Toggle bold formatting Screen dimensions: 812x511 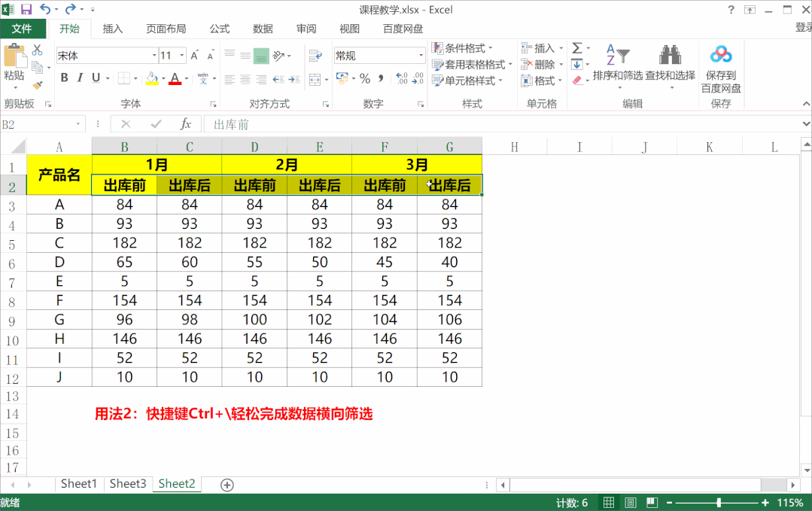[x=64, y=78]
